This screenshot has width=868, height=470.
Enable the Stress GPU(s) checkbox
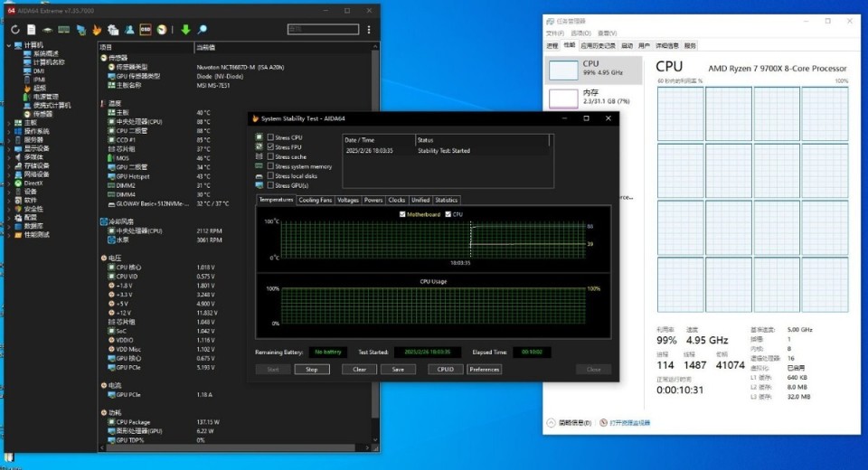tap(270, 185)
